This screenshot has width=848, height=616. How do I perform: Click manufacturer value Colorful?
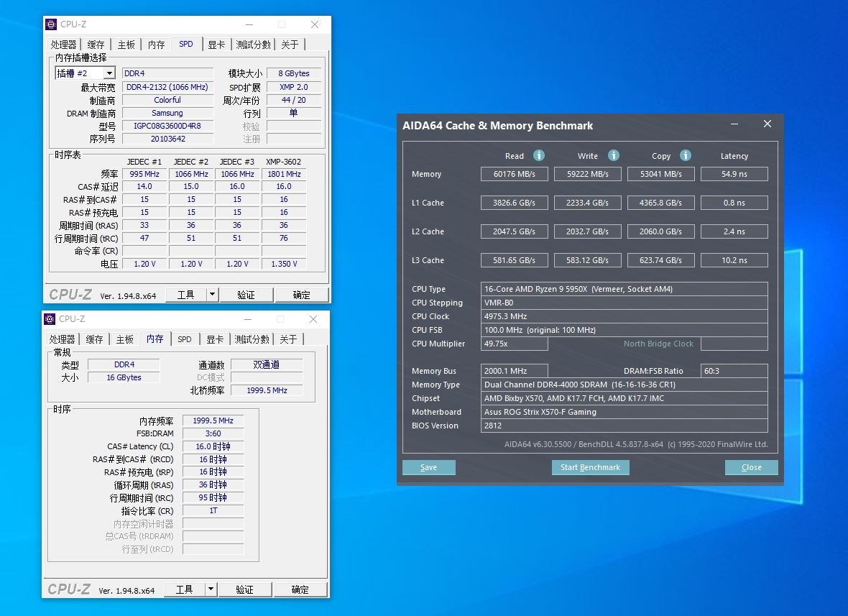coord(167,100)
